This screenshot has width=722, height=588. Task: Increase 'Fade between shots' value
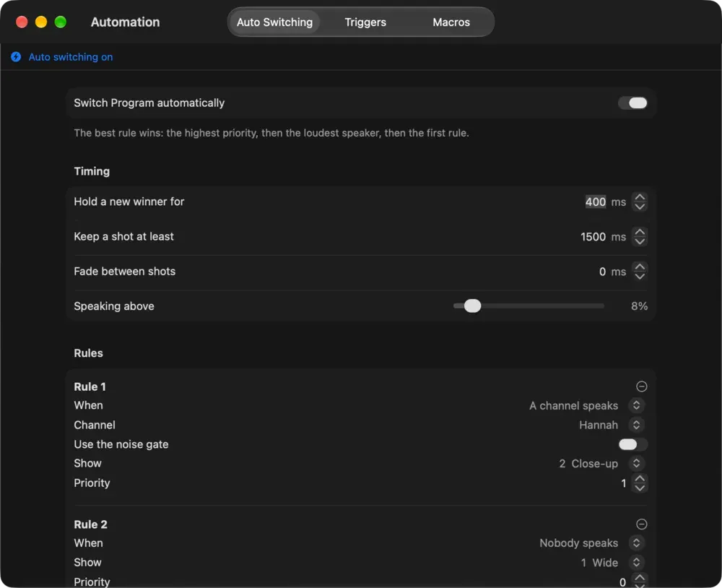640,267
